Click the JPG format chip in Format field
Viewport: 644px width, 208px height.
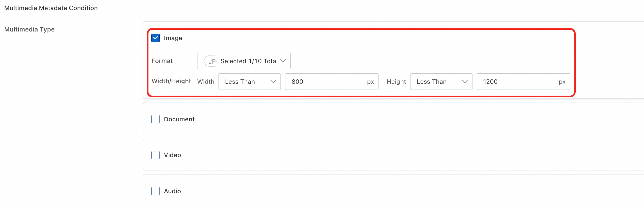click(211, 61)
